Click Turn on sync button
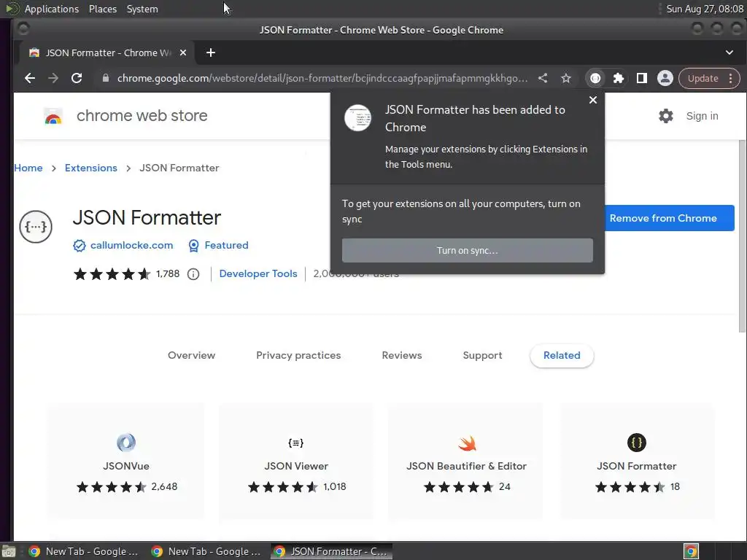The width and height of the screenshot is (747, 560). click(468, 251)
